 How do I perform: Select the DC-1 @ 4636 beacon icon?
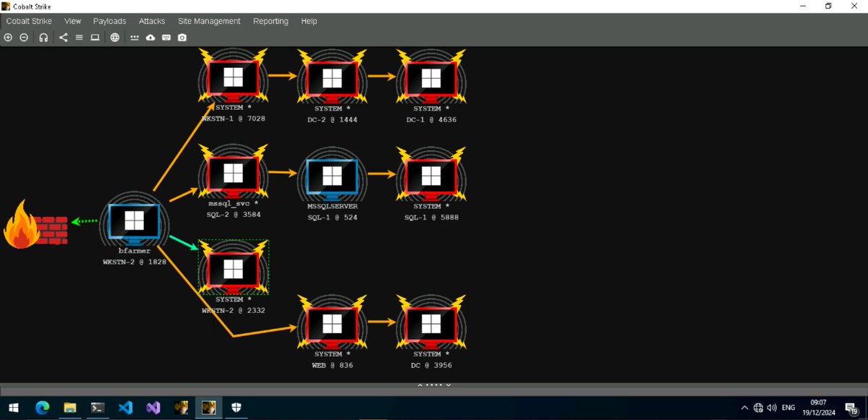[x=431, y=78]
